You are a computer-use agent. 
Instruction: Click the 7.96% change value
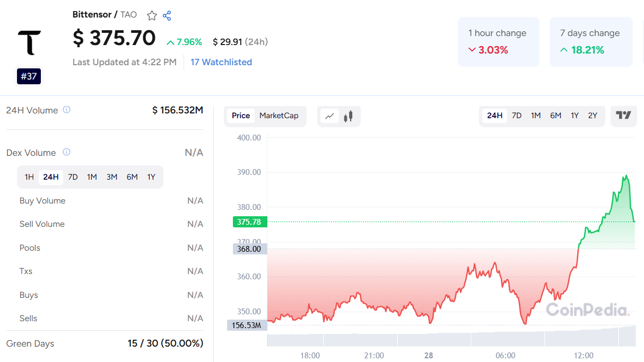[184, 42]
